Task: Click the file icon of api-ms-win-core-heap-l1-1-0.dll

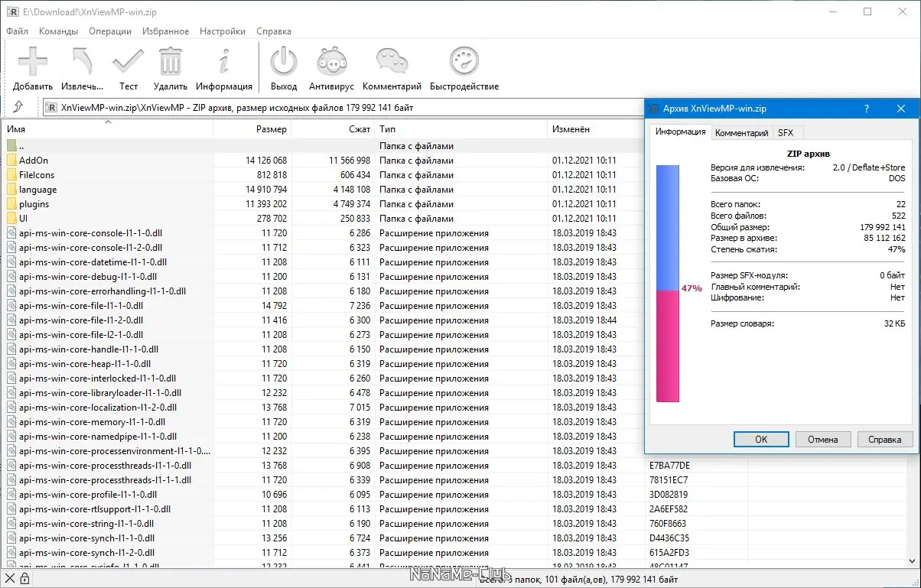Action: tap(11, 364)
